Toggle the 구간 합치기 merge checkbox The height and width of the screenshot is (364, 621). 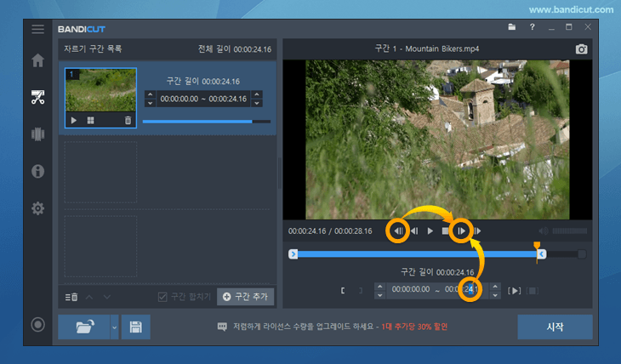[162, 297]
